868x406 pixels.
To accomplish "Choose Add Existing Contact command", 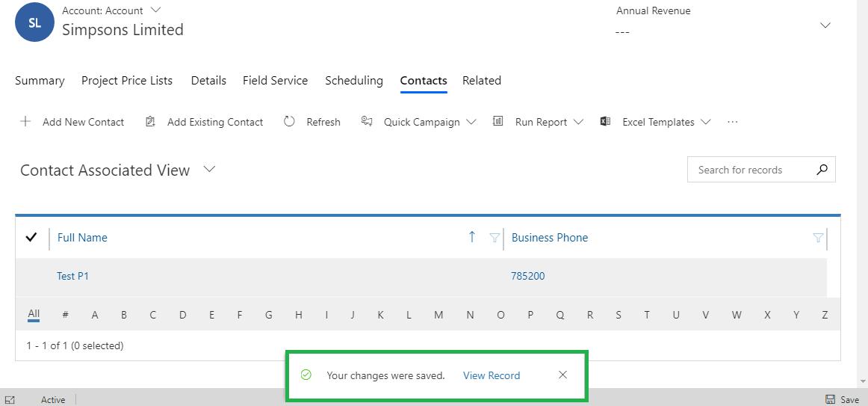I will (x=215, y=122).
